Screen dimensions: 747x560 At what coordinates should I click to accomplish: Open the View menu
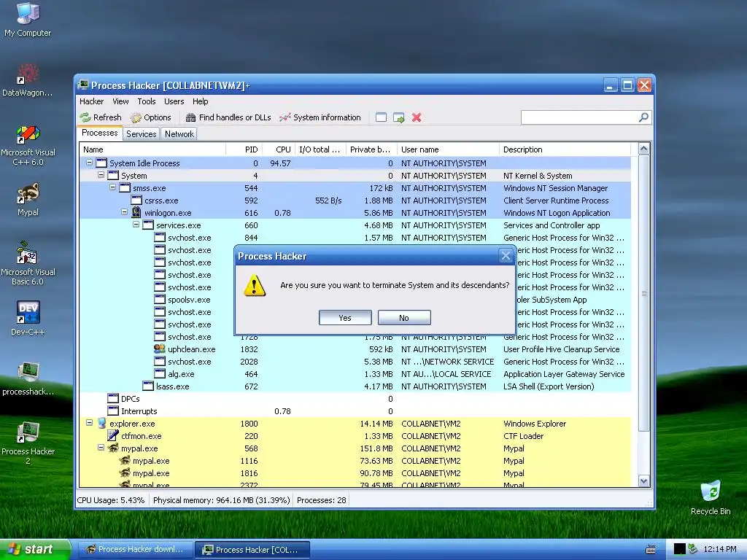tap(120, 101)
